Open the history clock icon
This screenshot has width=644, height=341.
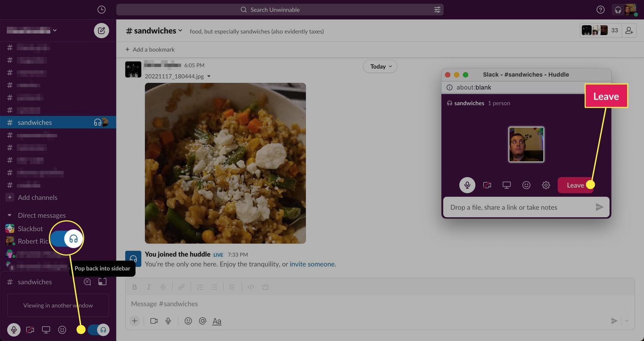[x=101, y=9]
